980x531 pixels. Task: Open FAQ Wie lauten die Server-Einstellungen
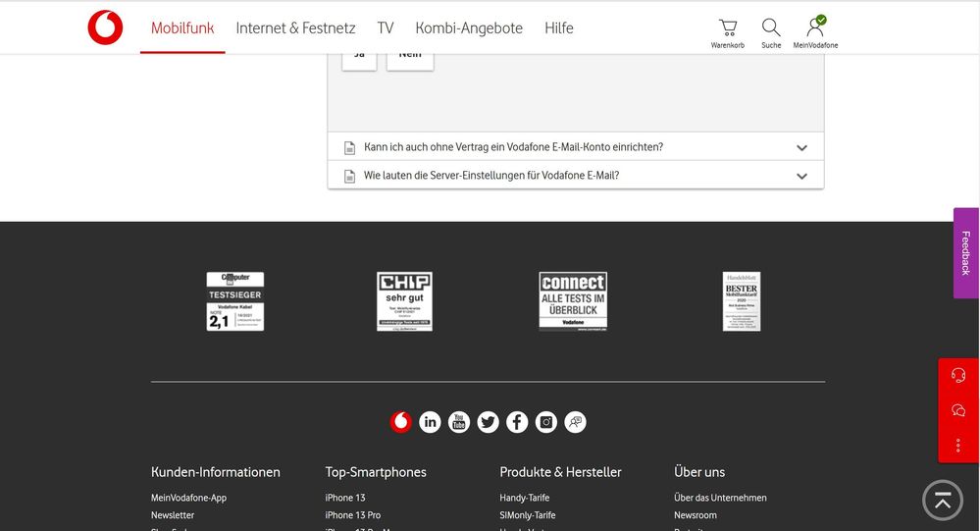[576, 175]
